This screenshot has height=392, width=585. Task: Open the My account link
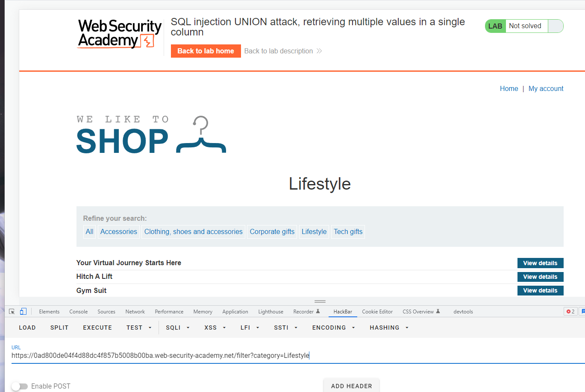(546, 88)
